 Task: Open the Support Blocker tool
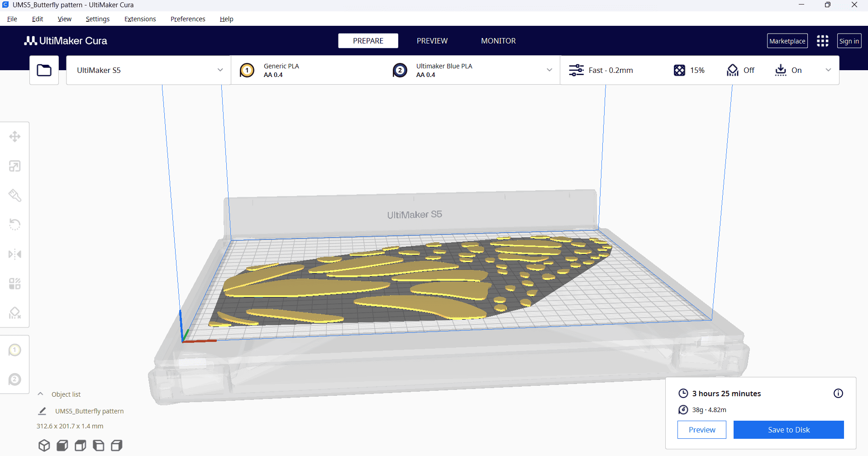[14, 313]
